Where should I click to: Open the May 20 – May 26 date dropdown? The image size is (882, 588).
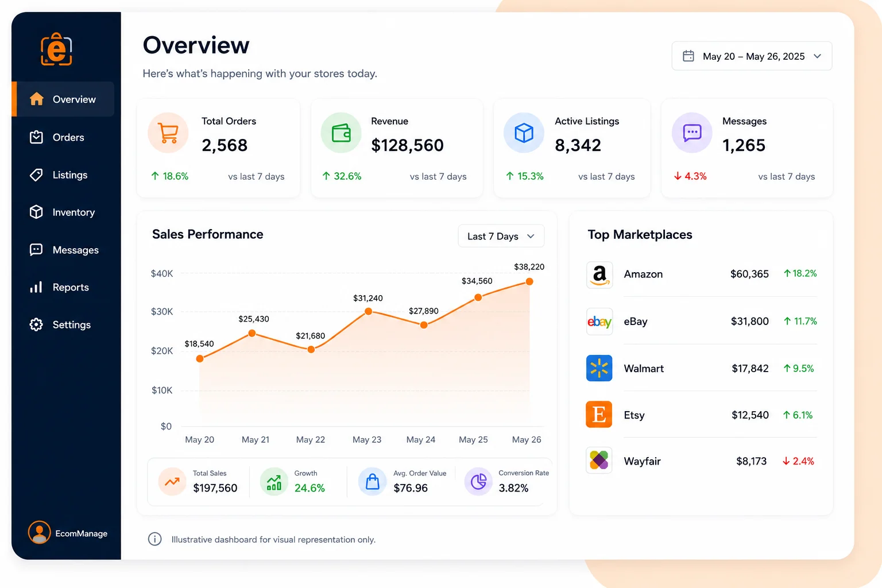pyautogui.click(x=752, y=56)
